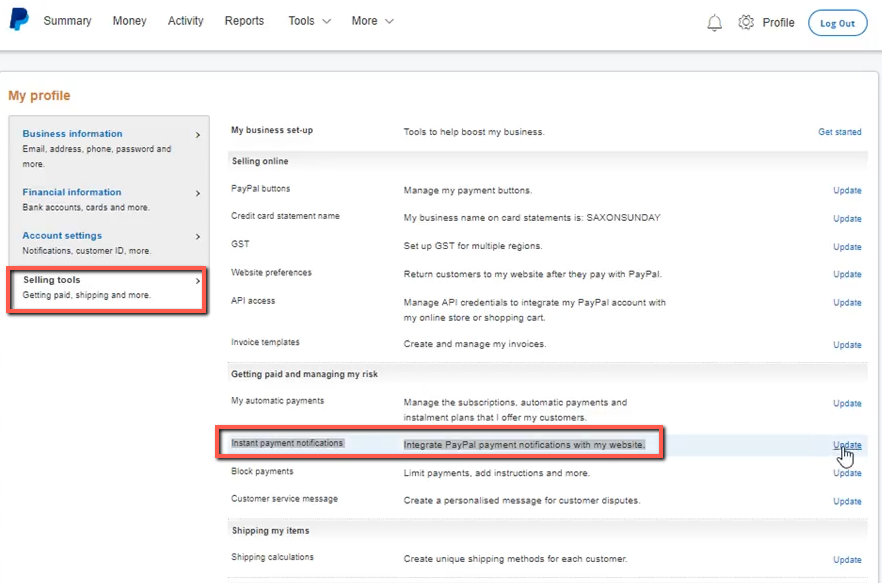Open the Activity page
This screenshot has width=882, height=583.
[186, 21]
